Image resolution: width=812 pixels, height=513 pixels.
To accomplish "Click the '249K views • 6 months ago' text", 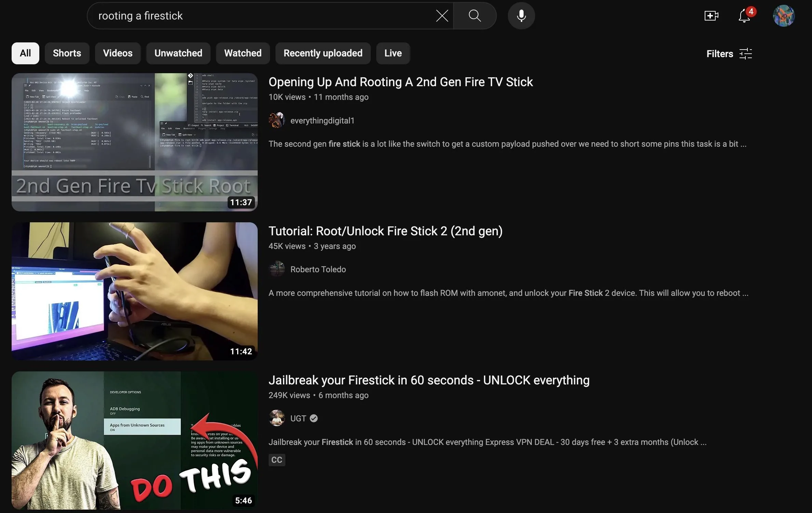I will 319,395.
